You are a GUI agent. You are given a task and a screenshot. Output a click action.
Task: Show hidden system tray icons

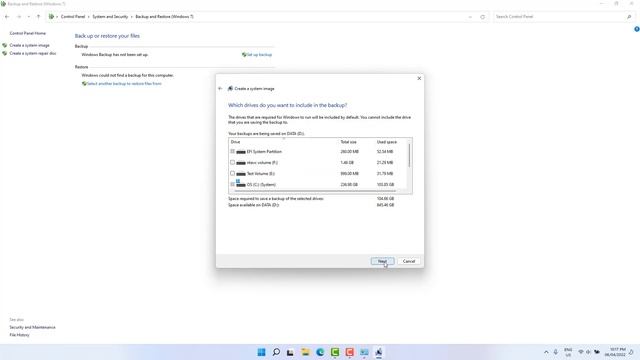coord(546,352)
